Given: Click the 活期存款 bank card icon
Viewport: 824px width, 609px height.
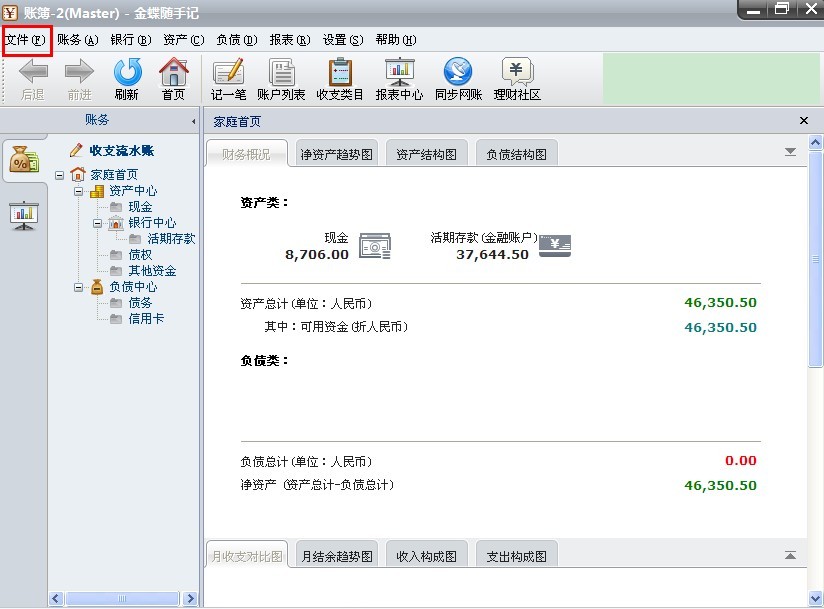Looking at the screenshot, I should (x=555, y=246).
